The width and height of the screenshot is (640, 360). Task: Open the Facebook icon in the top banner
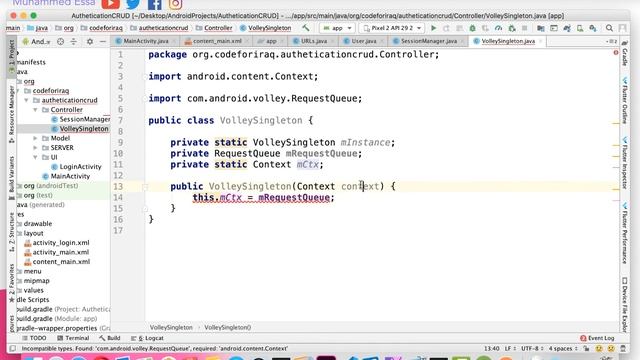tap(154, 4)
